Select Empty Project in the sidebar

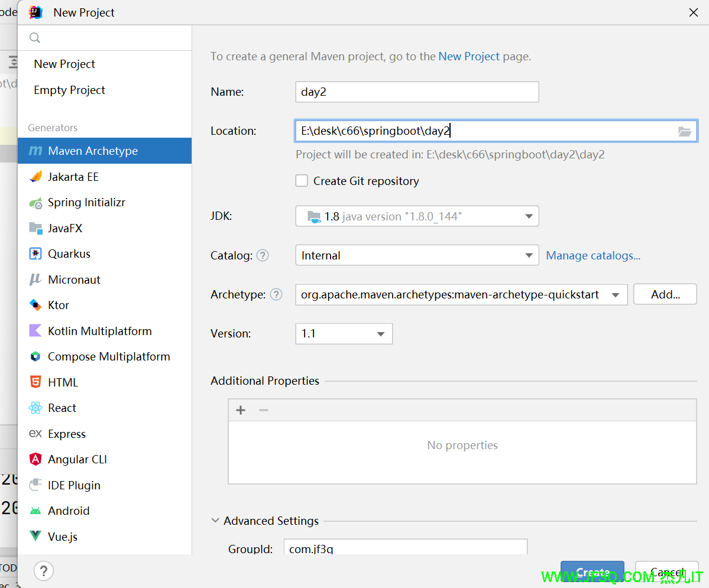[70, 90]
